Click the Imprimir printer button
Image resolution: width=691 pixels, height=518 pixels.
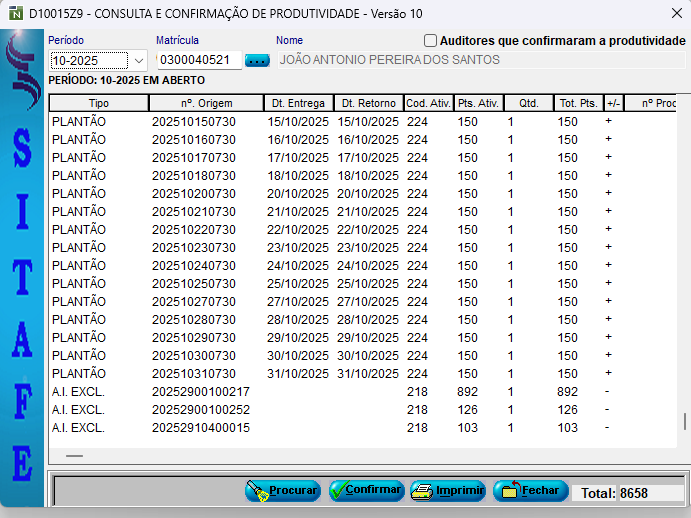(x=447, y=491)
